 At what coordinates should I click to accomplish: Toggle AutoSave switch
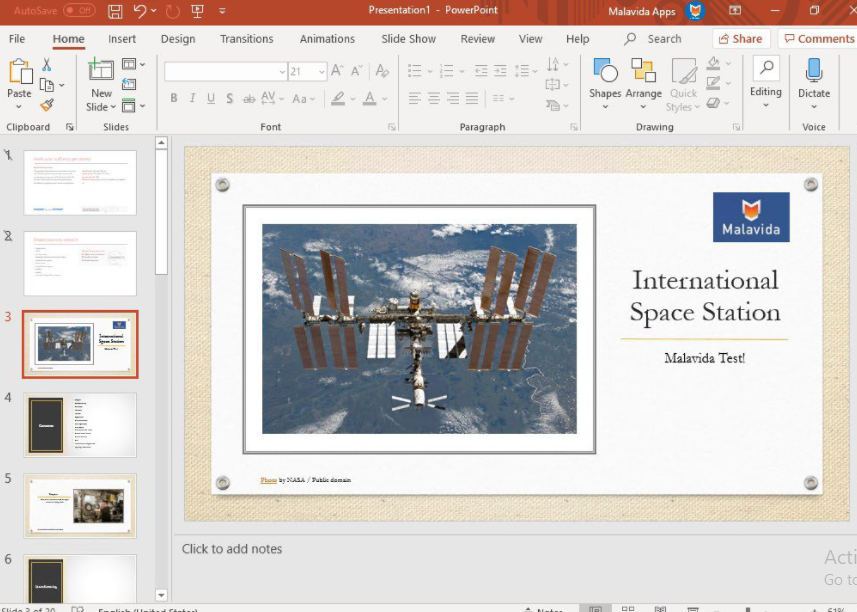pos(79,10)
